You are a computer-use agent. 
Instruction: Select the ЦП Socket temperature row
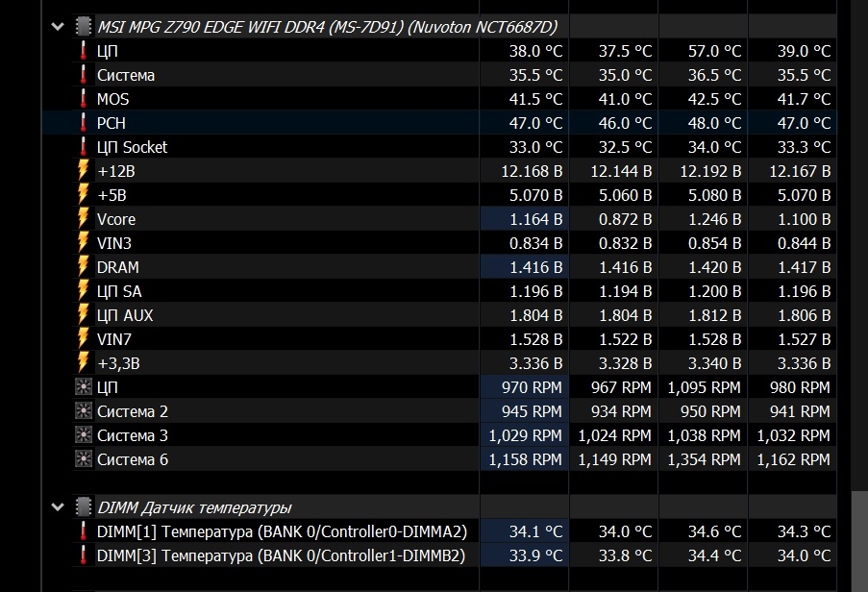(132, 147)
